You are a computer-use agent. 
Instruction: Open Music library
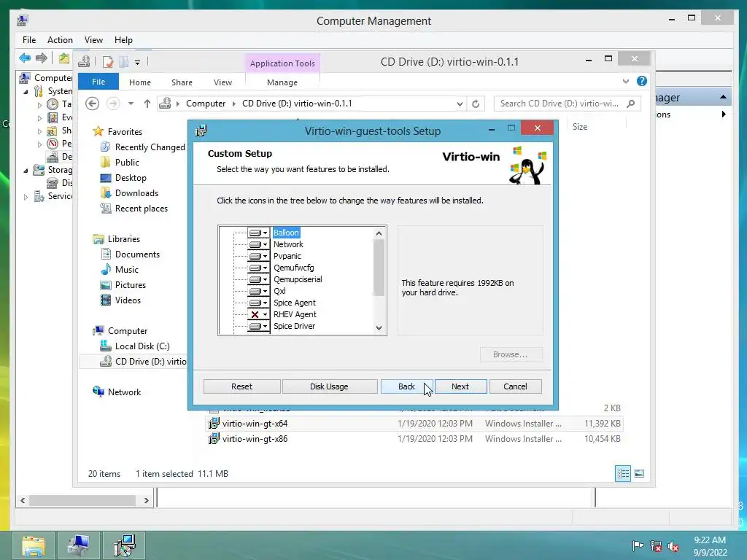click(120, 270)
